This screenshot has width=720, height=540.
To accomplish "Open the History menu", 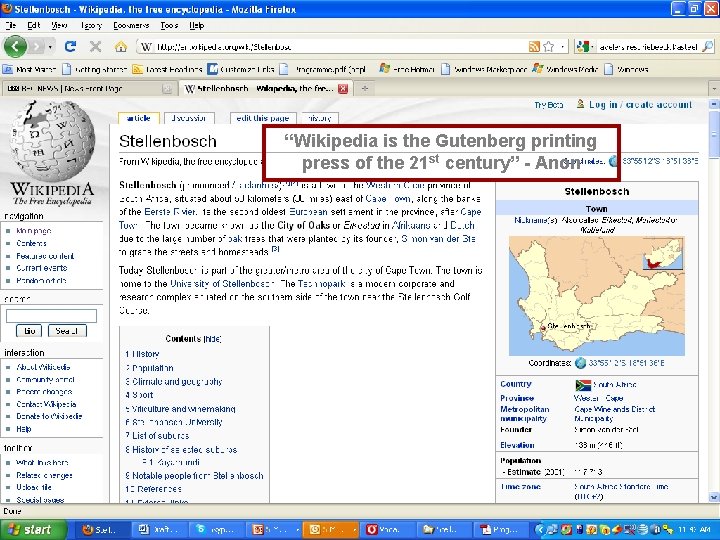I will coord(91,25).
